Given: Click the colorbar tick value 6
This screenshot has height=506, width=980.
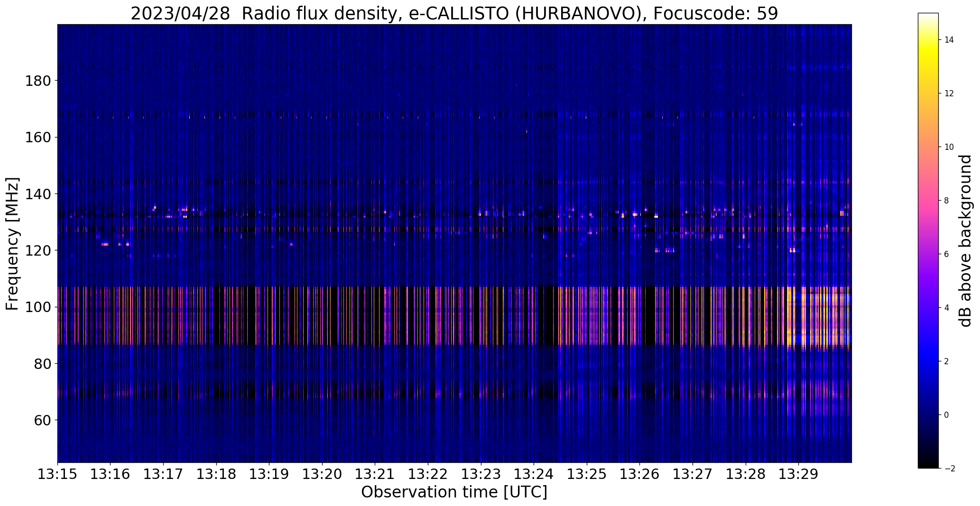Looking at the screenshot, I should point(947,255).
